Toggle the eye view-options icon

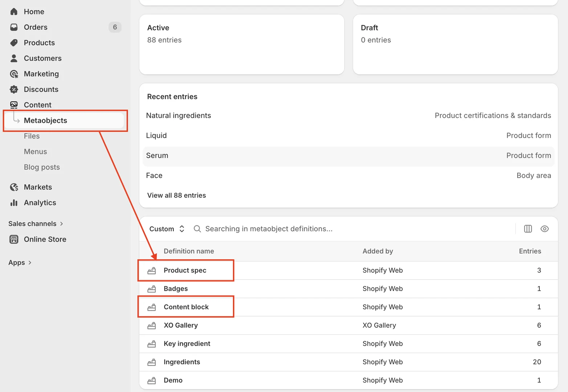(544, 229)
